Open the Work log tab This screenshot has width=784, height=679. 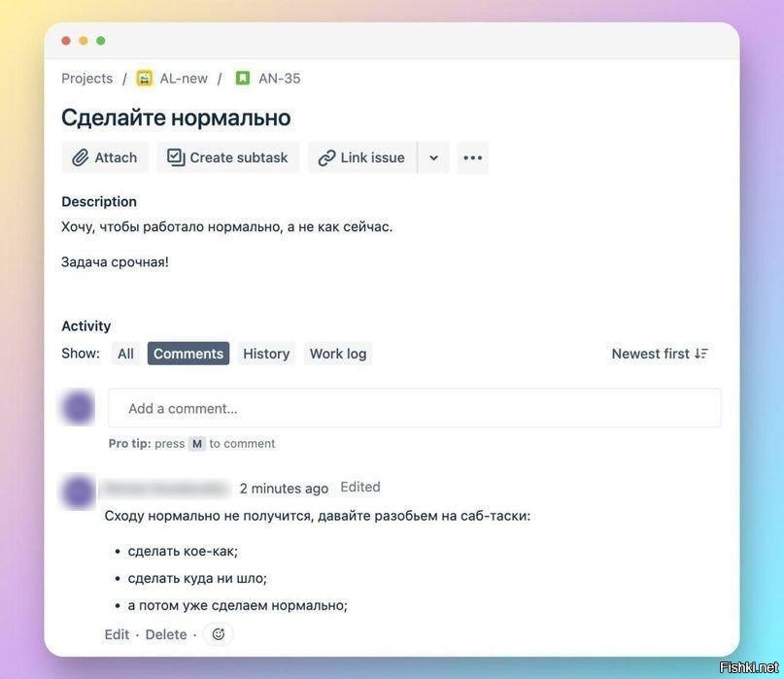[x=338, y=354]
